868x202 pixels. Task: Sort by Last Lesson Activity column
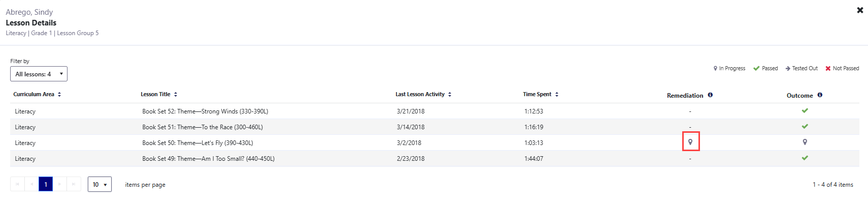coord(450,95)
